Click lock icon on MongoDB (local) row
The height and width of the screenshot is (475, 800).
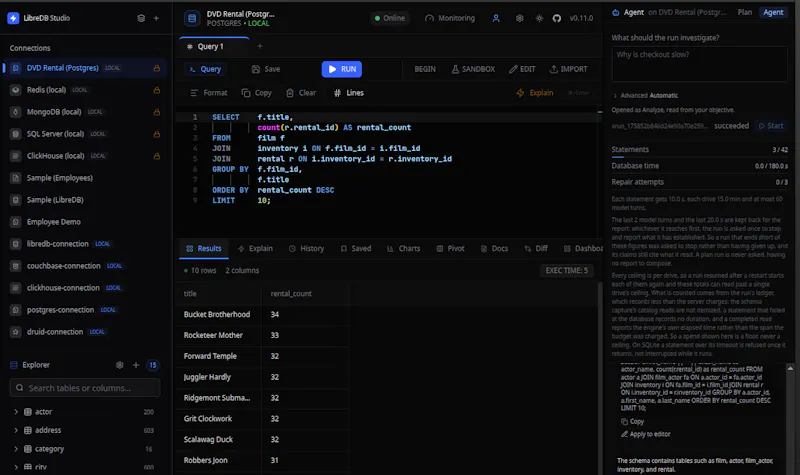pos(157,112)
